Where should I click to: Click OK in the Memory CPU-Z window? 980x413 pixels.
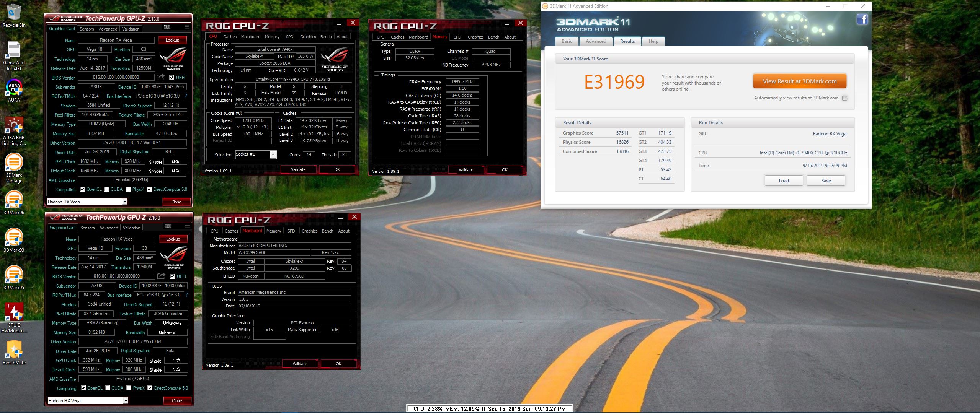(505, 170)
